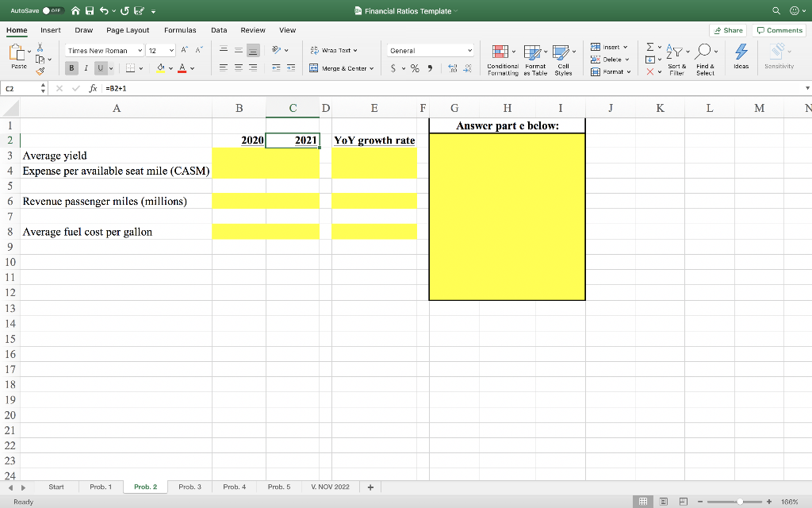Open the Page Layout ribbon tab
This screenshot has width=812, height=508.
point(128,30)
